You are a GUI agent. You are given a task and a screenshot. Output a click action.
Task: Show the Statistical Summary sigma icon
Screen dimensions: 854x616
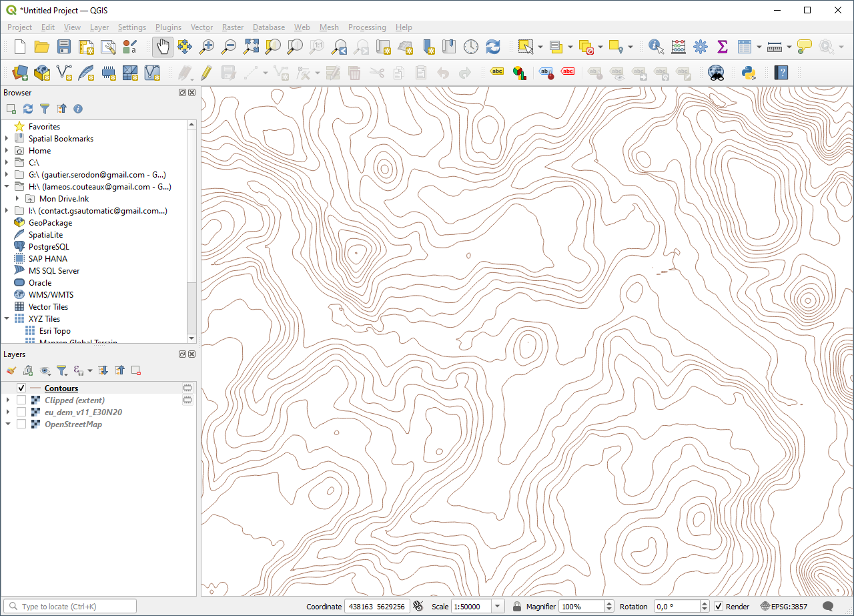pos(722,47)
